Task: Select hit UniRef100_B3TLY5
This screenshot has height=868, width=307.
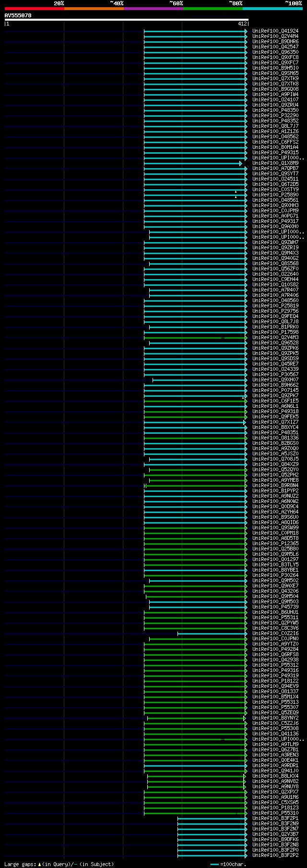Action: pyautogui.click(x=275, y=565)
